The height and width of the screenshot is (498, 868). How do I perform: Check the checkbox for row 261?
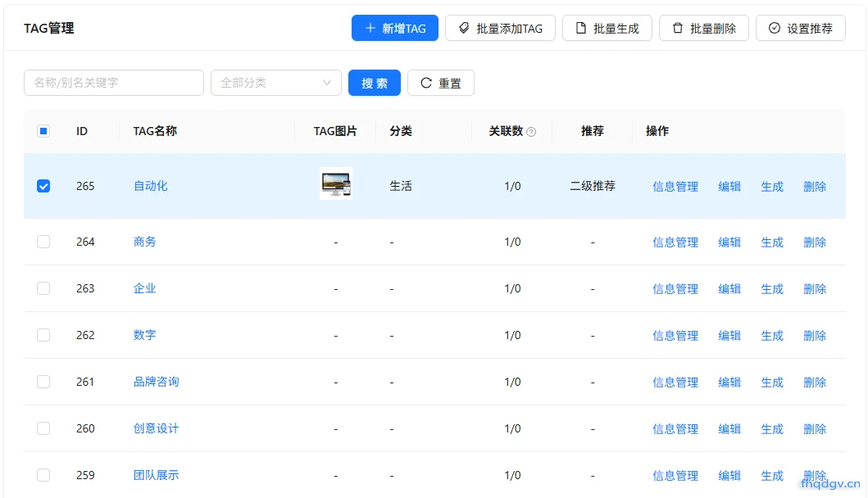pyautogui.click(x=43, y=382)
